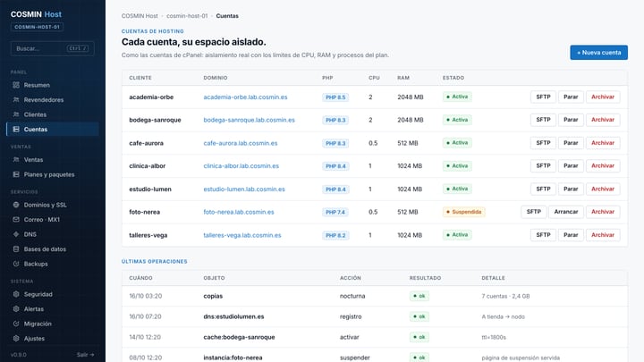Click the Clientes sidebar icon
This screenshot has height=362, width=644.
16,114
